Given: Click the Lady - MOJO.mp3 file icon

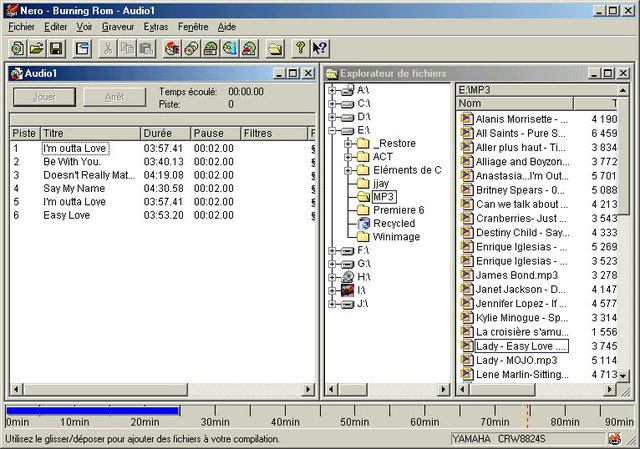Looking at the screenshot, I should pos(466,360).
